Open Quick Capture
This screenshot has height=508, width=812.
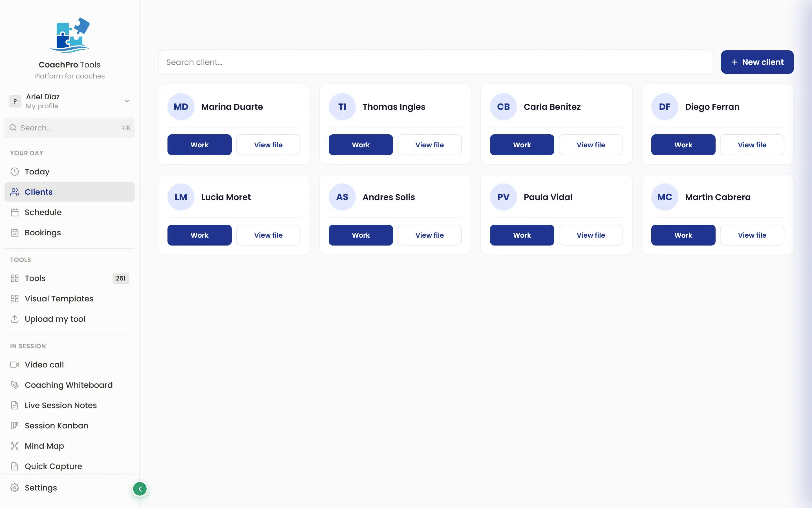click(x=69, y=466)
